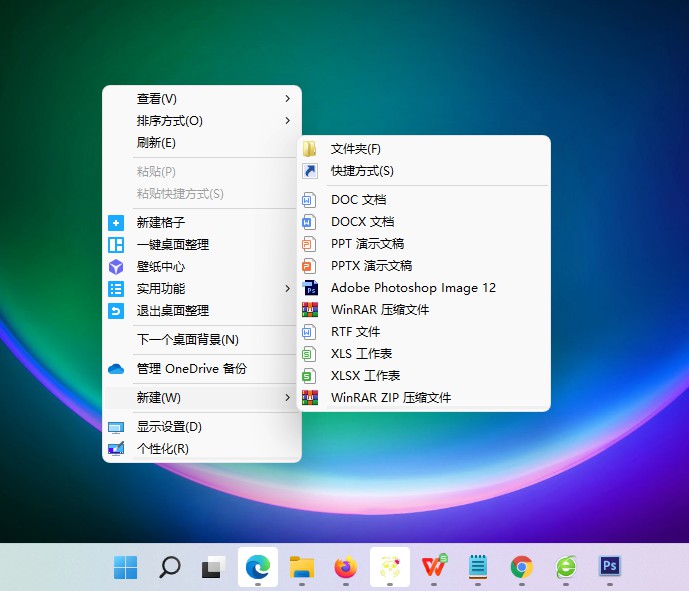Viewport: 689px width, 591px height.
Task: Open the notepad app in taskbar
Action: pyautogui.click(x=478, y=567)
